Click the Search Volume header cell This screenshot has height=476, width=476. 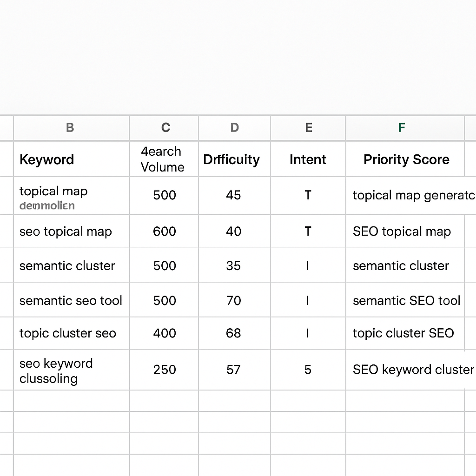164,159
